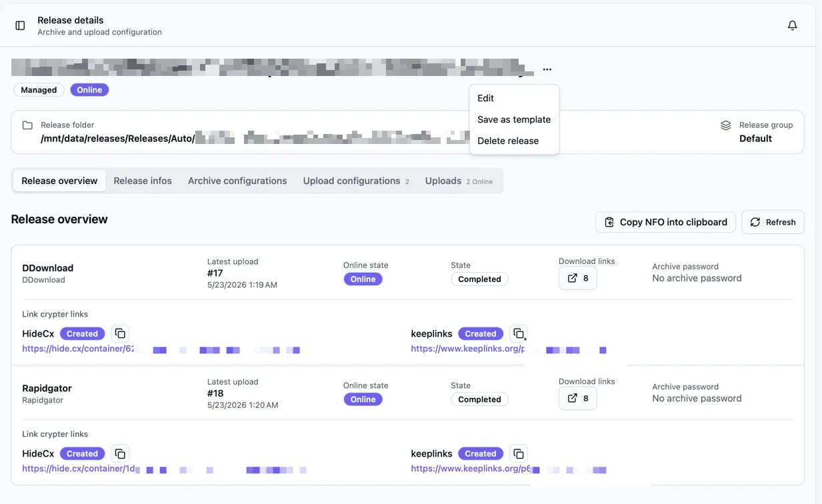Screen dimensions: 822x504
Task: Open Rapidgator download links button showing 8
Action: click(578, 398)
